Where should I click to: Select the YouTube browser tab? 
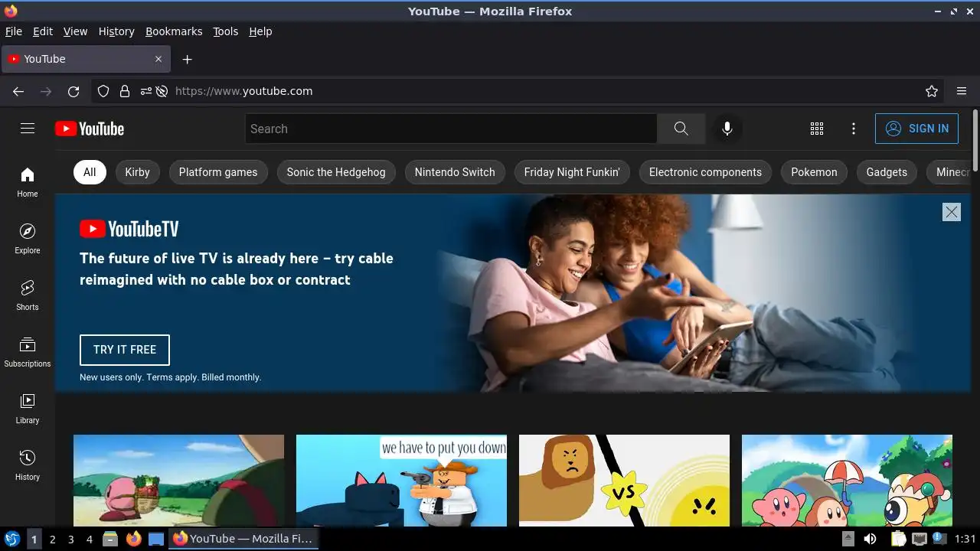86,59
